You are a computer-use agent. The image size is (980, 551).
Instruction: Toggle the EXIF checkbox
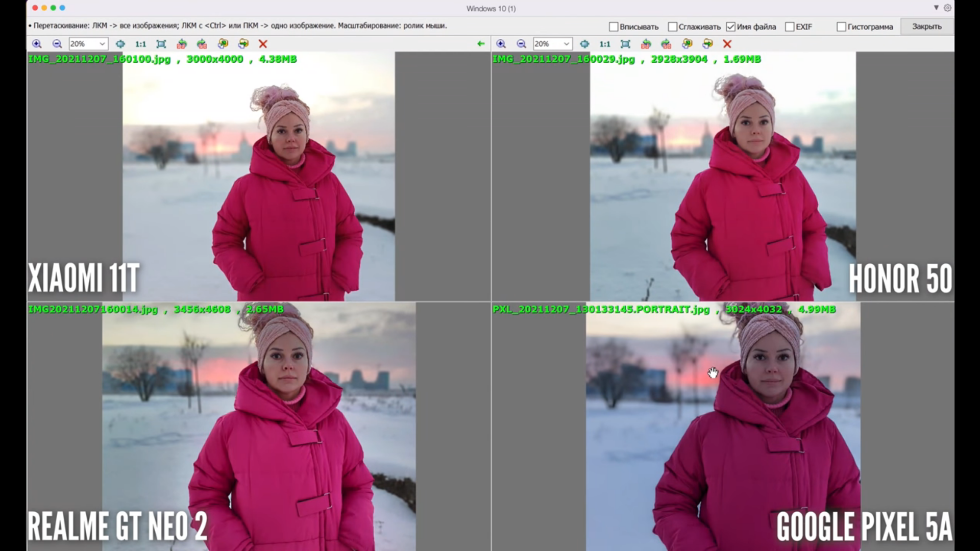click(790, 27)
